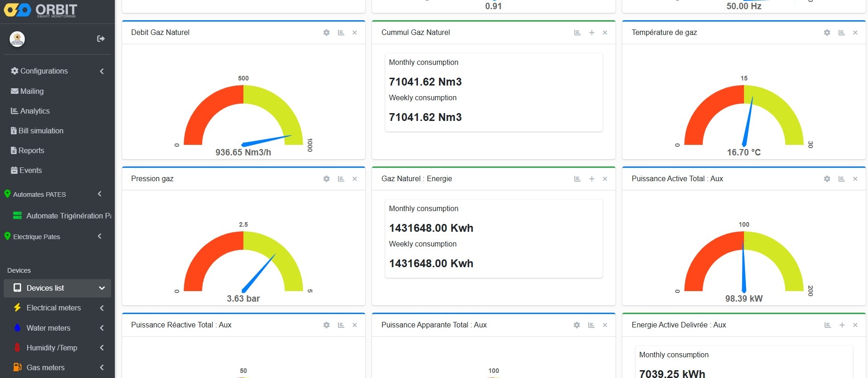Image resolution: width=868 pixels, height=378 pixels.
Task: Remove the Puissance Active Total : Aux widget
Action: [855, 179]
